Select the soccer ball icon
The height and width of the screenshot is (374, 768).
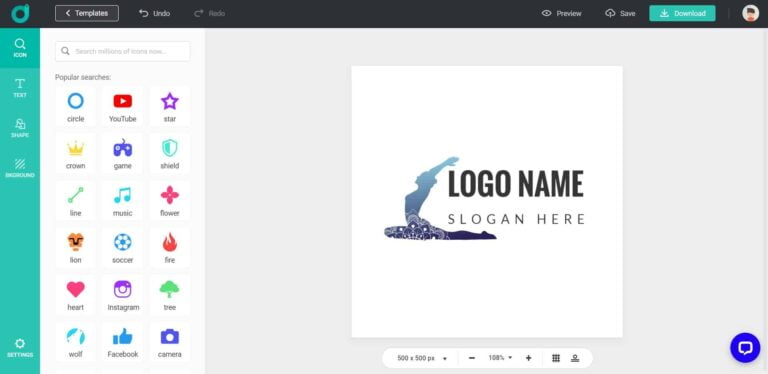[x=122, y=248]
